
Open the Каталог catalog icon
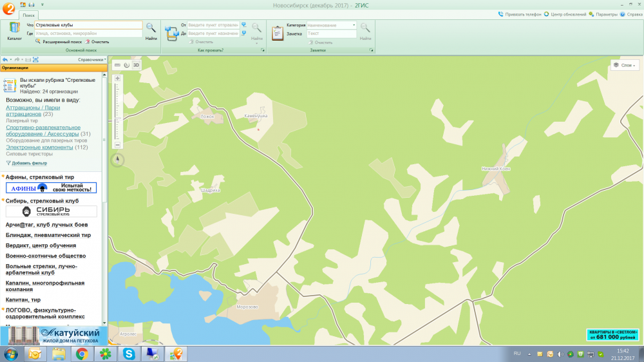point(14,30)
